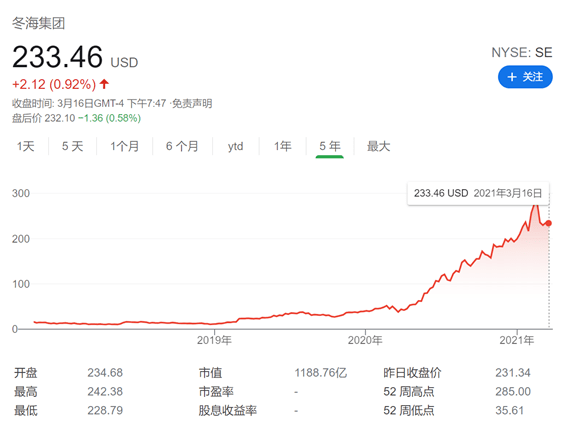Click the red up arrow icon

[x=104, y=84]
